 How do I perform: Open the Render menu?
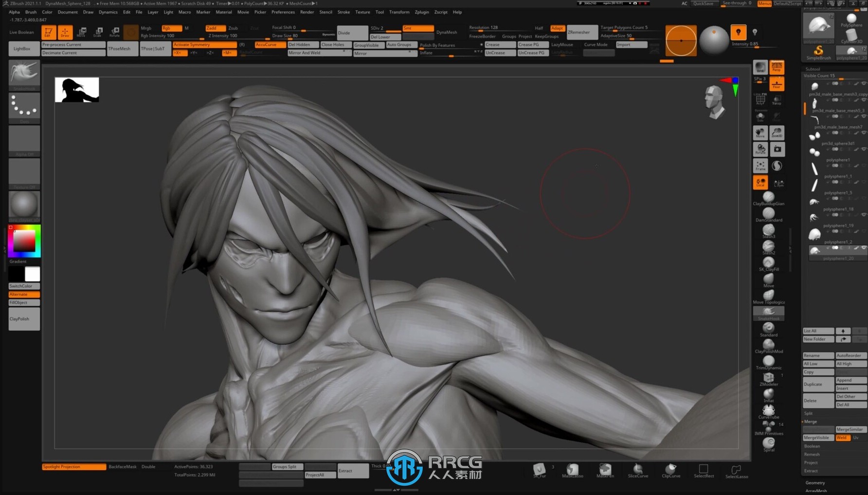pyautogui.click(x=307, y=12)
